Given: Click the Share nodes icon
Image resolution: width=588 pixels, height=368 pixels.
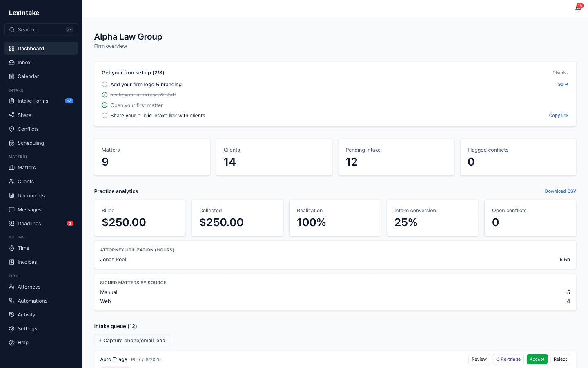Looking at the screenshot, I should pos(12,115).
